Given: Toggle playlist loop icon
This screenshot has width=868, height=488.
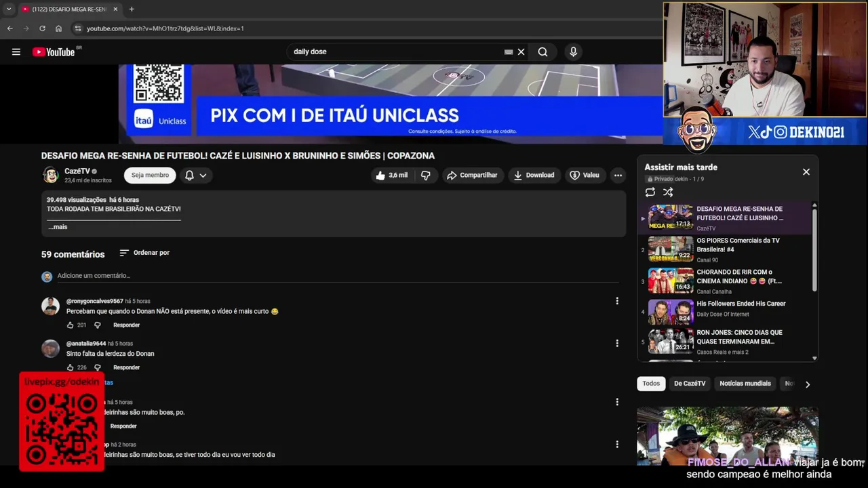Looking at the screenshot, I should tap(650, 192).
